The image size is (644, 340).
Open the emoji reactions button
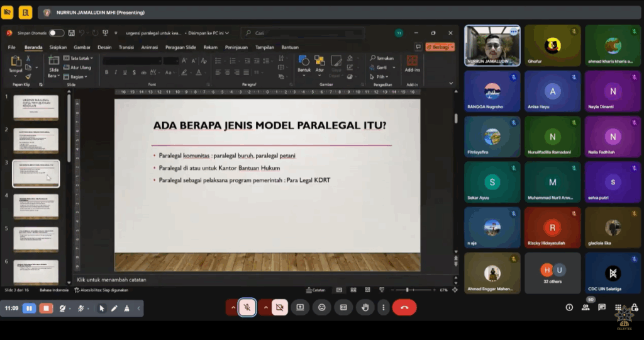point(322,308)
